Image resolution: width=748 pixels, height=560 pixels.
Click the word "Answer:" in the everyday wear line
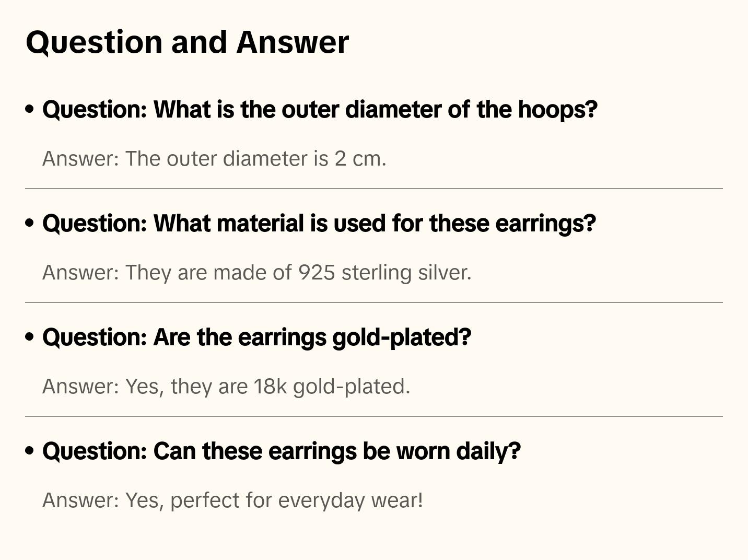click(x=81, y=500)
